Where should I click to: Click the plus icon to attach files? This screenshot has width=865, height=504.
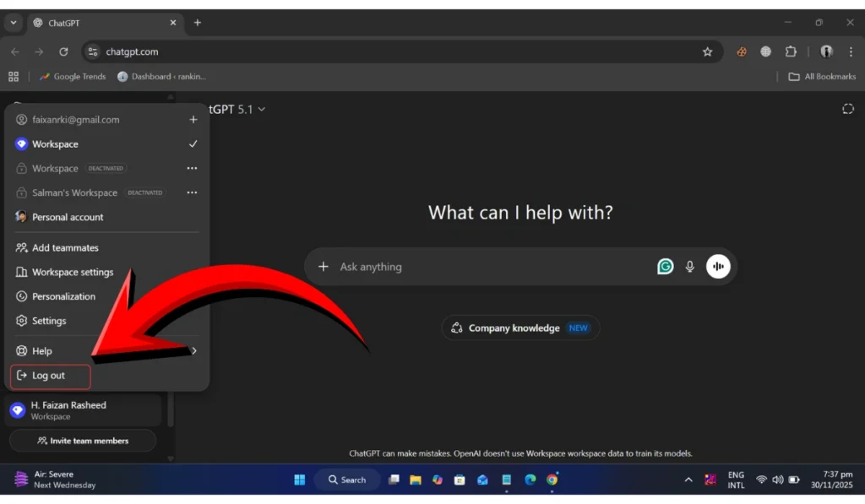(x=324, y=266)
